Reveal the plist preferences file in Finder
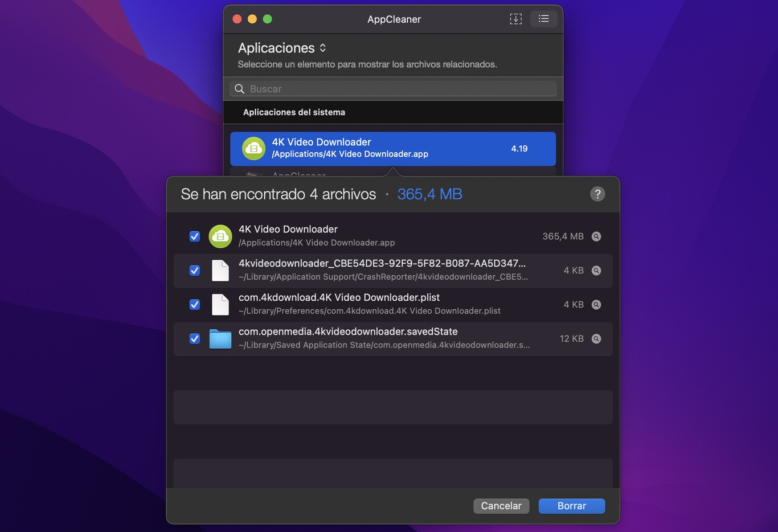778x532 pixels. 596,305
